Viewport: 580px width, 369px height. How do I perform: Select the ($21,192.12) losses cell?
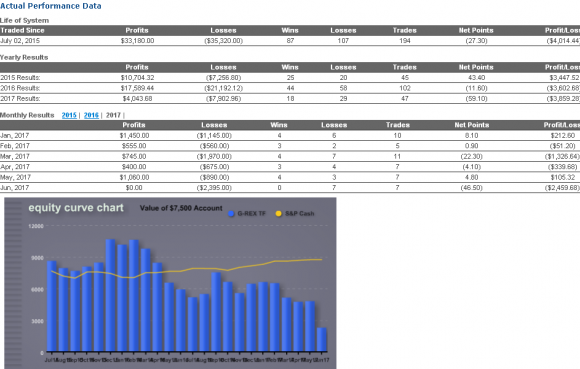pyautogui.click(x=223, y=88)
